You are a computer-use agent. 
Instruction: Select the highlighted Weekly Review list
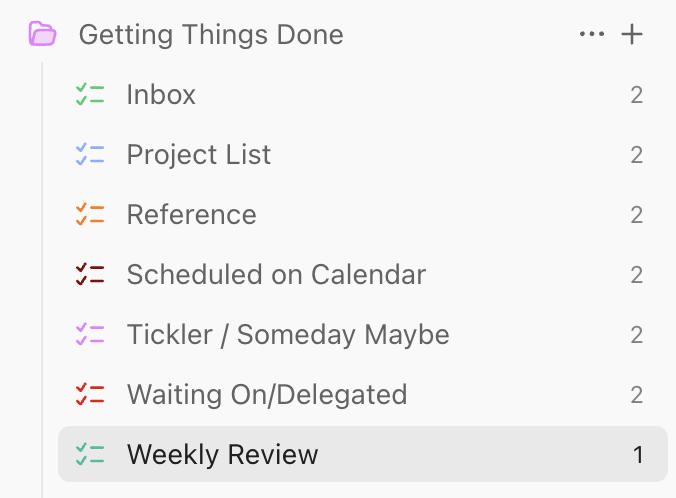pos(222,455)
